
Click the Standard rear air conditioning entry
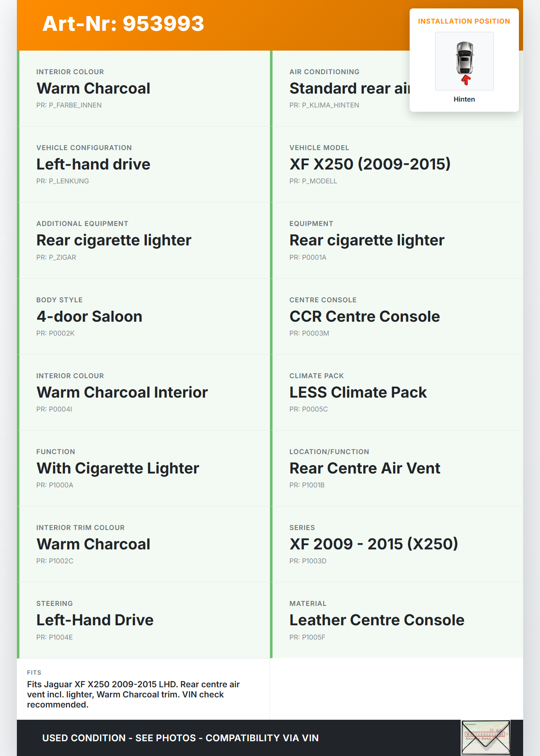click(x=348, y=89)
